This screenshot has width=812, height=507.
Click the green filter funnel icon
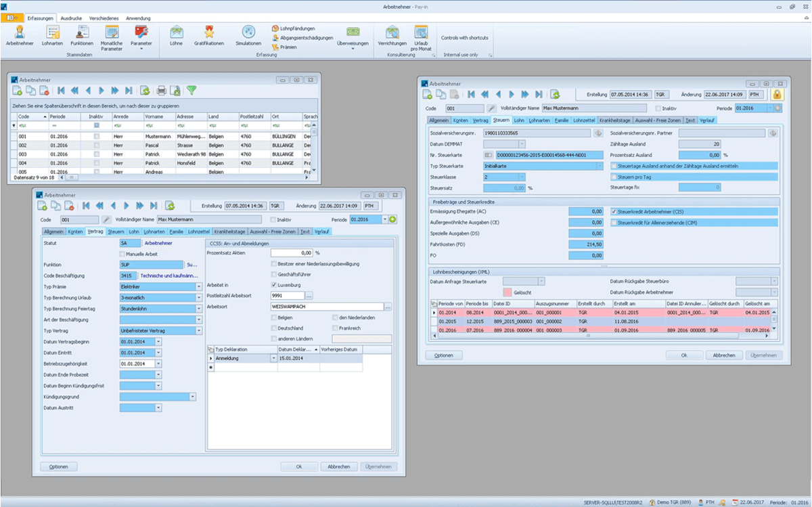point(191,90)
